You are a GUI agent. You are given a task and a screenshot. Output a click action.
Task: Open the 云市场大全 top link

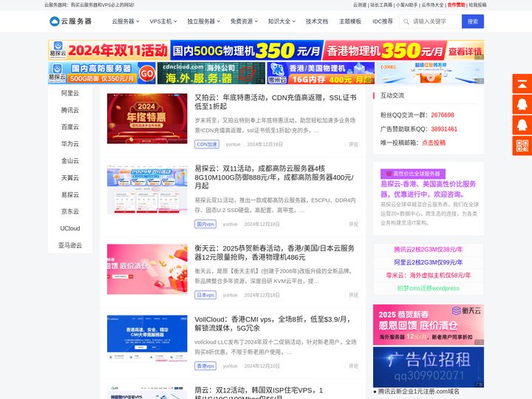432,5
